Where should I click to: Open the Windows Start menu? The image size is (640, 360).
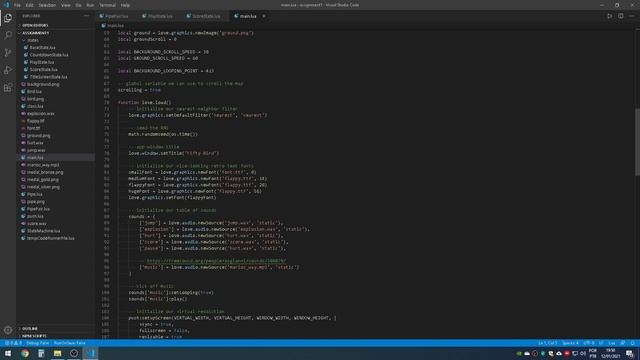tap(8, 353)
